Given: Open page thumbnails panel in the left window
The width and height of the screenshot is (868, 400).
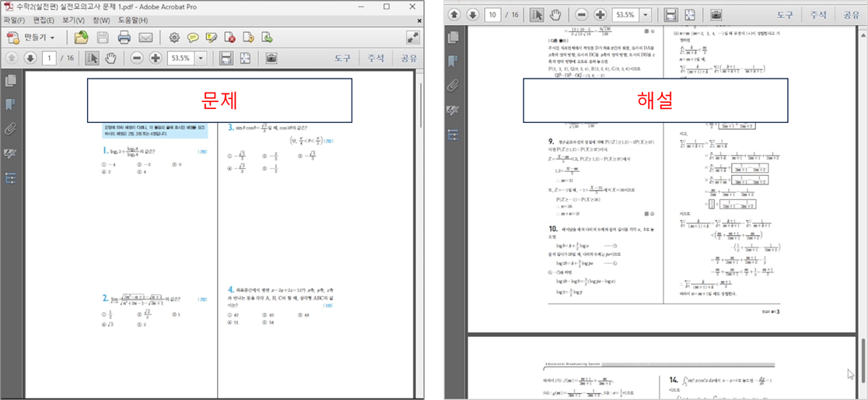Looking at the screenshot, I should pyautogui.click(x=11, y=80).
